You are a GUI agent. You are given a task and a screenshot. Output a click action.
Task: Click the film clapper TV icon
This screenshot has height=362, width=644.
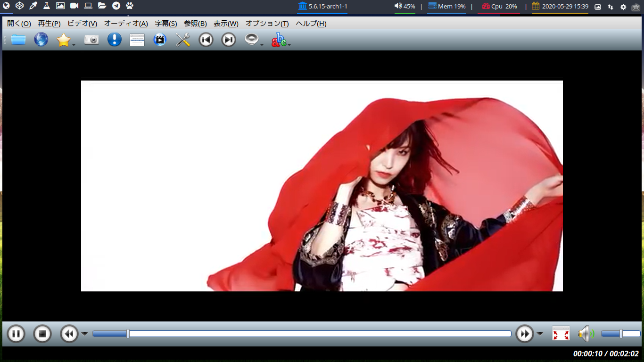coord(160,40)
